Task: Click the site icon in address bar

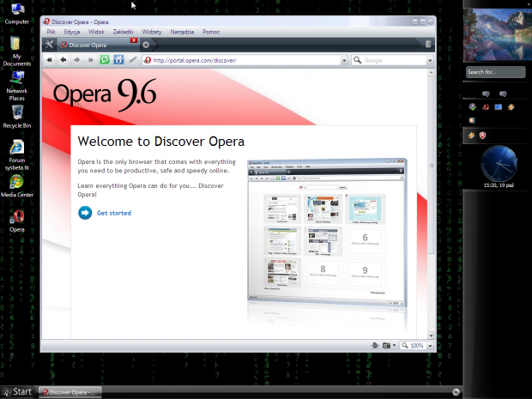Action: pyautogui.click(x=148, y=60)
